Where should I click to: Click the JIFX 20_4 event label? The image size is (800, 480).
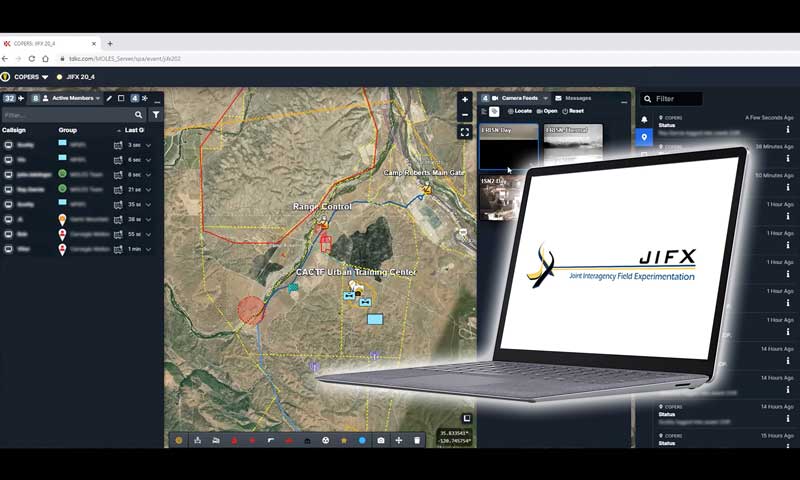pos(80,77)
